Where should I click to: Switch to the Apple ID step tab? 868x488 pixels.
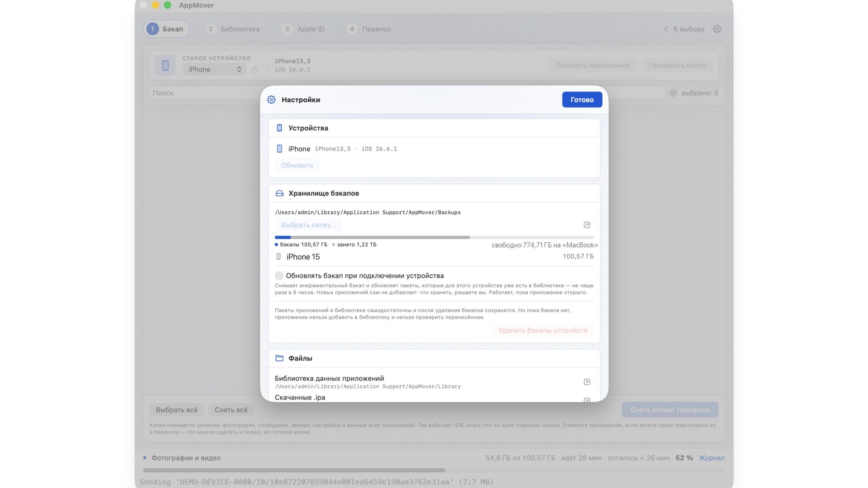pyautogui.click(x=304, y=29)
